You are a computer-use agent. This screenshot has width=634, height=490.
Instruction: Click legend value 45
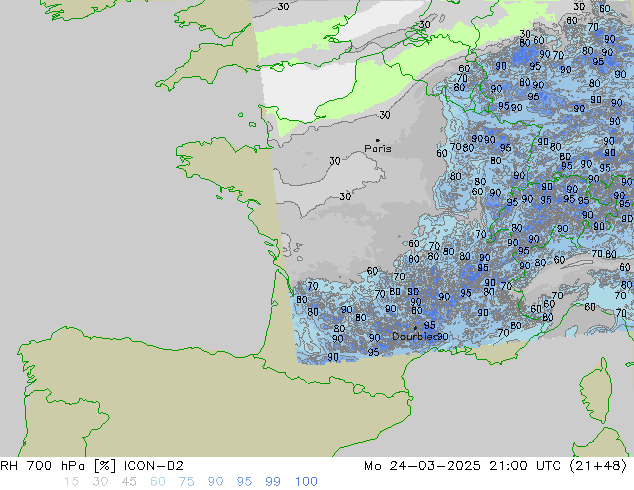point(129,482)
